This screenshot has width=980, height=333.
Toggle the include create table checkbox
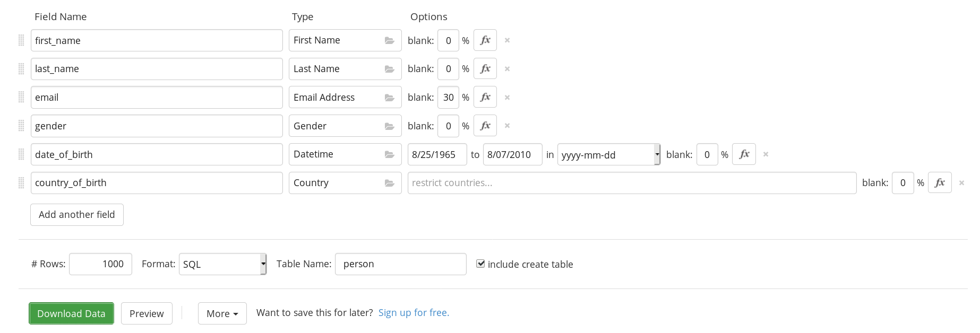[x=480, y=264]
